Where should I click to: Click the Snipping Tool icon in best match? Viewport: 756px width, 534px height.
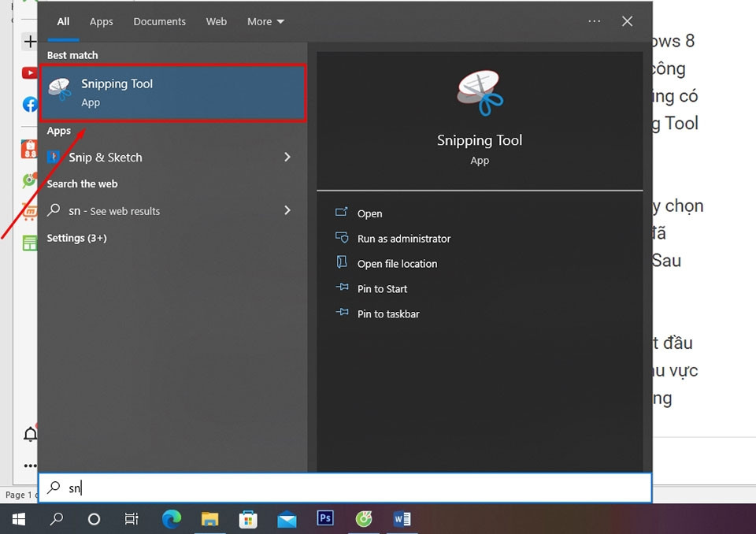(x=60, y=89)
